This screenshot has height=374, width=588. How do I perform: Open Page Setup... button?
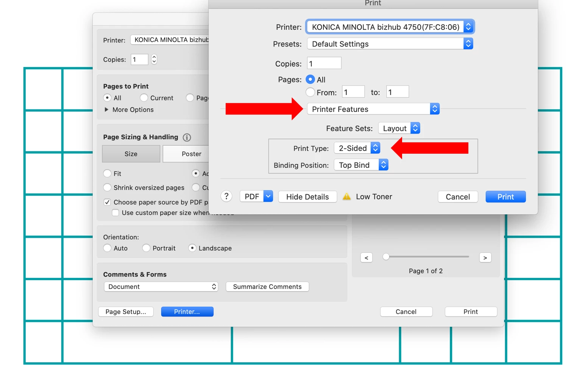[x=126, y=312]
